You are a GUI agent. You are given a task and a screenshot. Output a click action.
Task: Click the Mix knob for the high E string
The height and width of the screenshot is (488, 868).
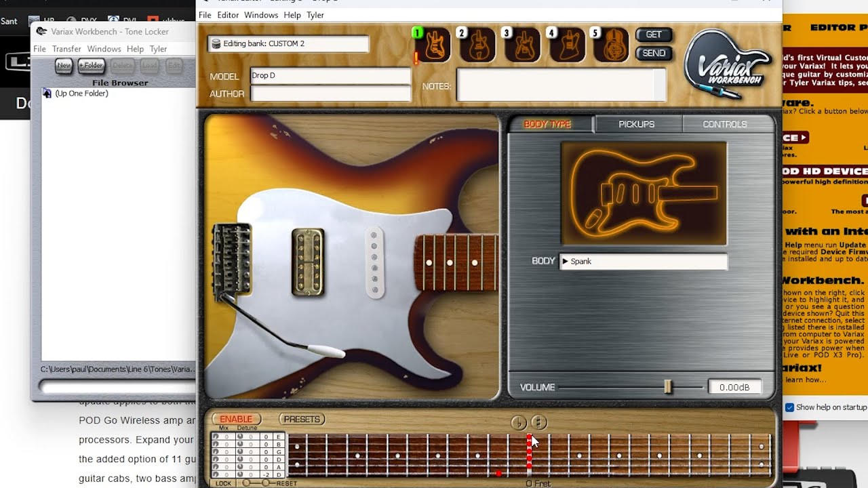coord(216,436)
